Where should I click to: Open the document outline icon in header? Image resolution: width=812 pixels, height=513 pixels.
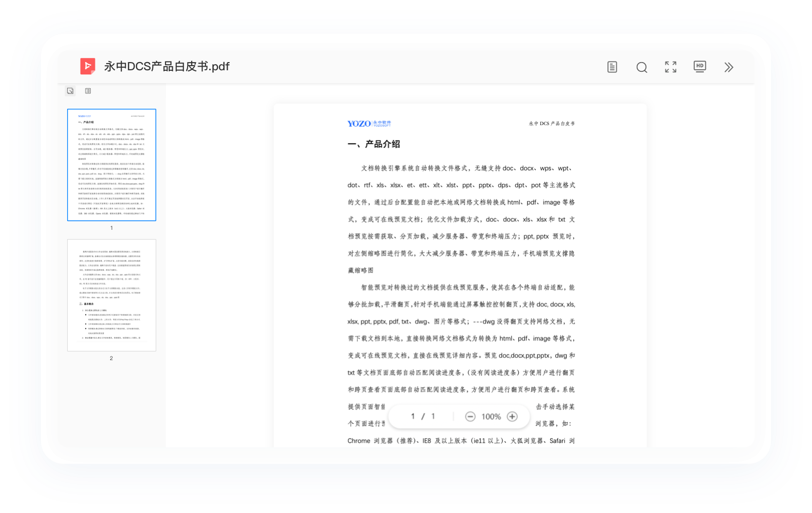point(612,67)
